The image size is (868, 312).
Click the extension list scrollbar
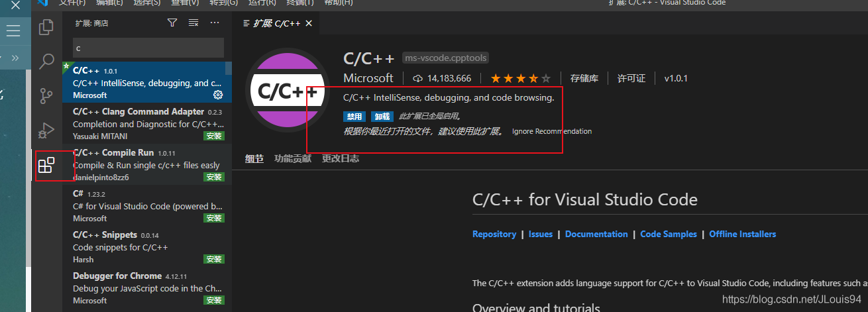pos(229,68)
